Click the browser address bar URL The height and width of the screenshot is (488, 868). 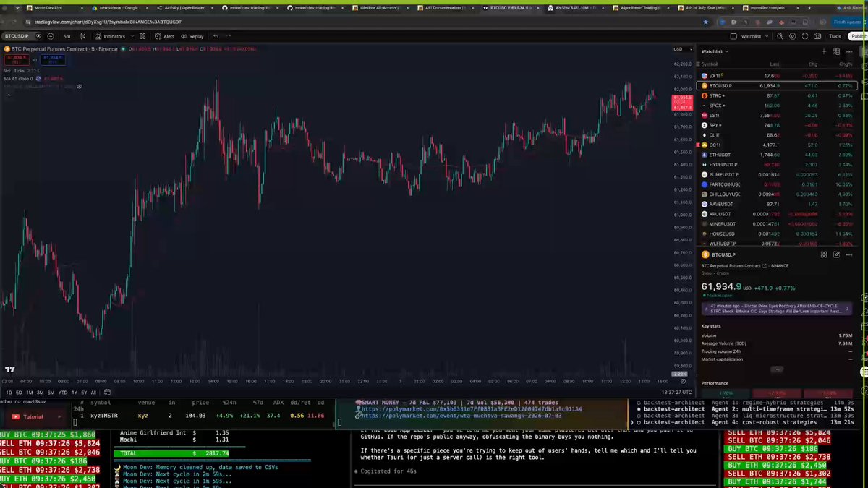pos(107,22)
